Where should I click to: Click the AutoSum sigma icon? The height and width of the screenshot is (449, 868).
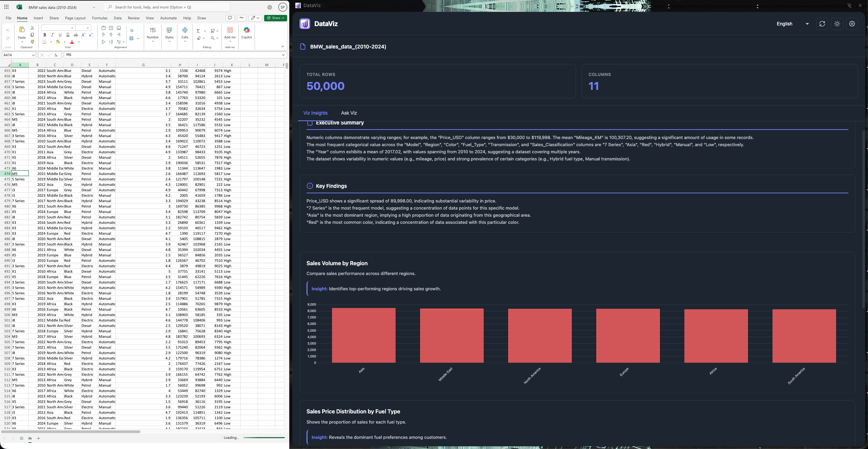(x=198, y=31)
